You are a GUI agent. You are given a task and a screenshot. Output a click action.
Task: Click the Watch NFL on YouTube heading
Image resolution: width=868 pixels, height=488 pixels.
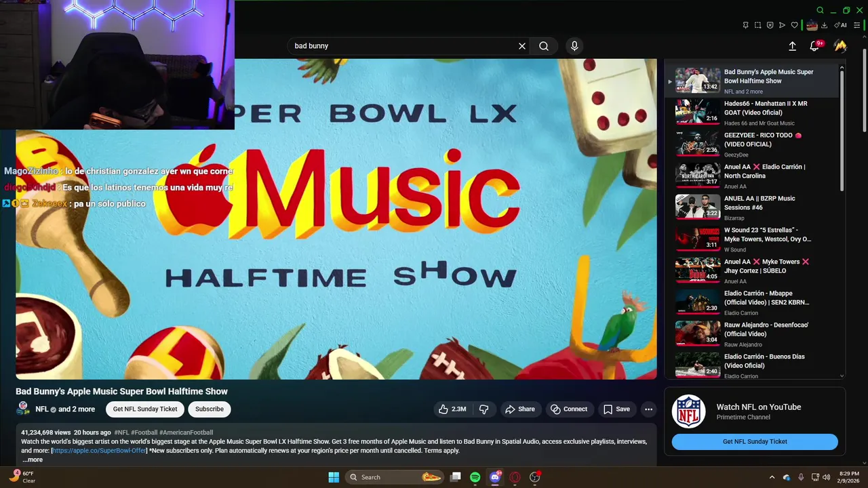[759, 407]
